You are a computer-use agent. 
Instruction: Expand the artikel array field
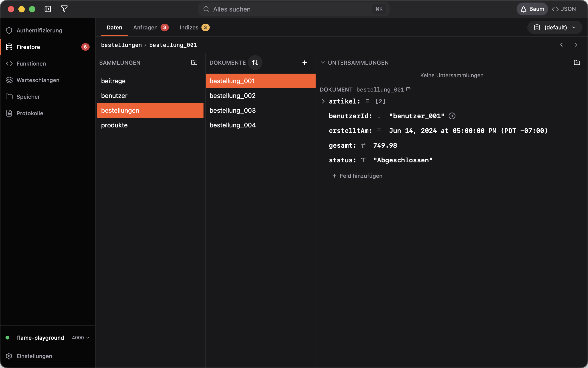(x=323, y=101)
